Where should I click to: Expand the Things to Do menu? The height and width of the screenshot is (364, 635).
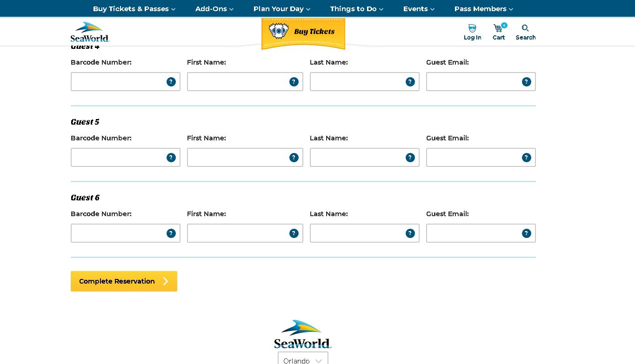[x=357, y=9]
